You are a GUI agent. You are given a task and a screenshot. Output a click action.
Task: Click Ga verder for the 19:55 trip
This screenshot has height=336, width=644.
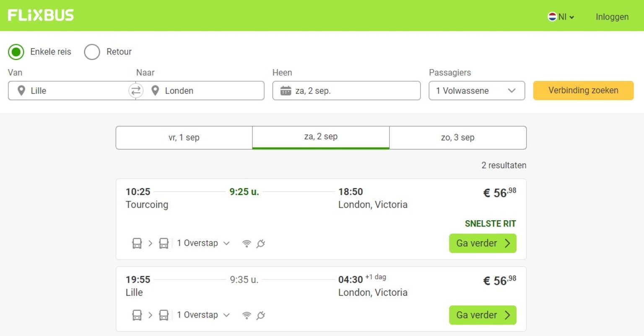482,315
